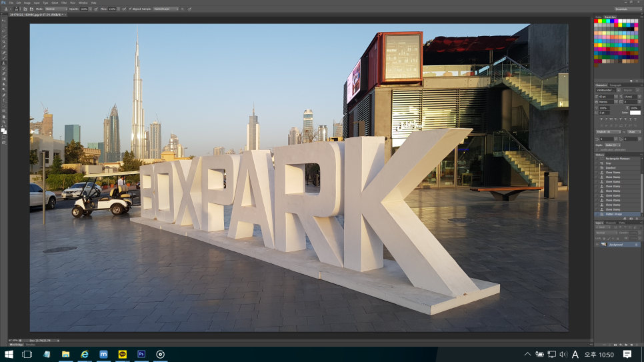644x362 pixels.
Task: Set history brush source at Rectangular Marquee
Action: 597,159
